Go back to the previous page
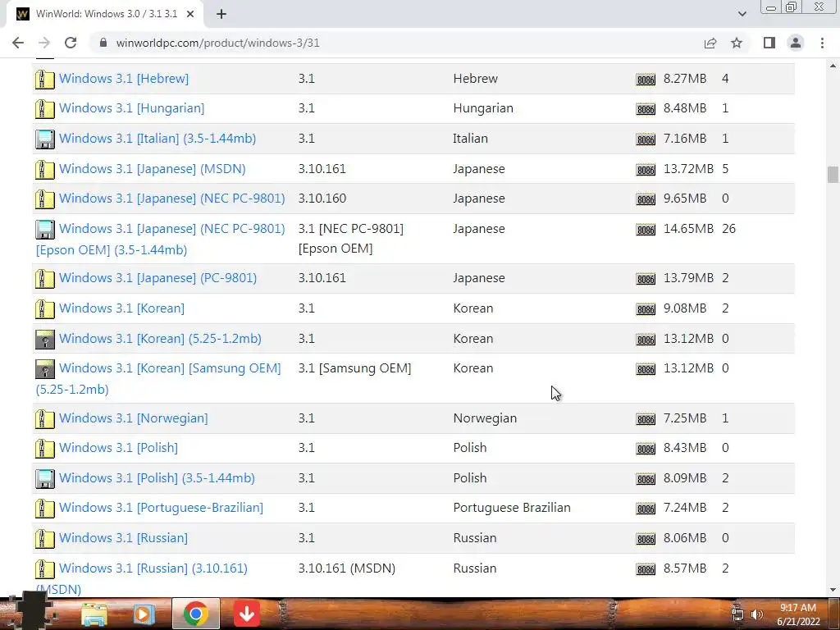The width and height of the screenshot is (840, 630). coord(18,43)
